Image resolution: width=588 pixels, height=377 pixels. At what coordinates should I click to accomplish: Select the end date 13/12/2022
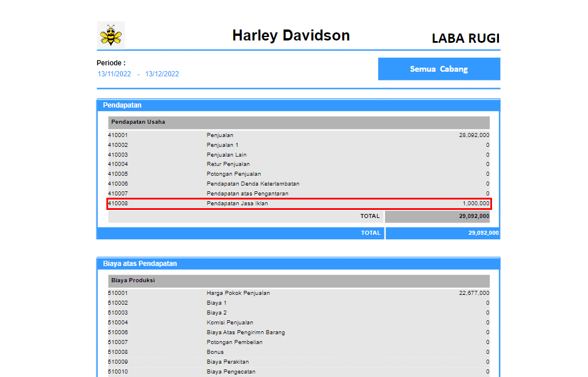(x=162, y=74)
